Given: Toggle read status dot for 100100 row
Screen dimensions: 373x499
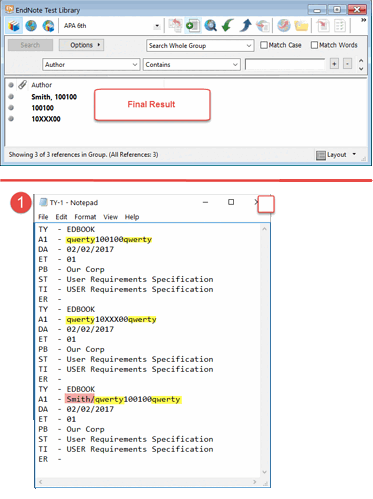Looking at the screenshot, I should coord(11,108).
